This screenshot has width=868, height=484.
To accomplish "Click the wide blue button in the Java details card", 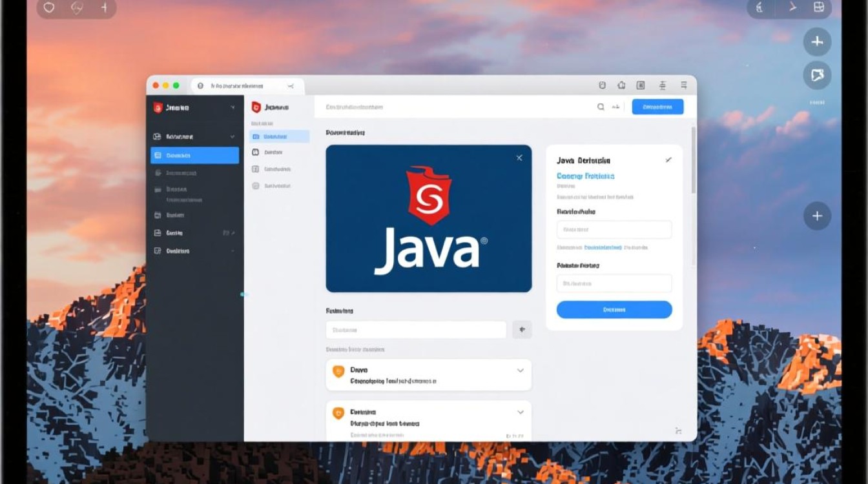I will click(614, 310).
